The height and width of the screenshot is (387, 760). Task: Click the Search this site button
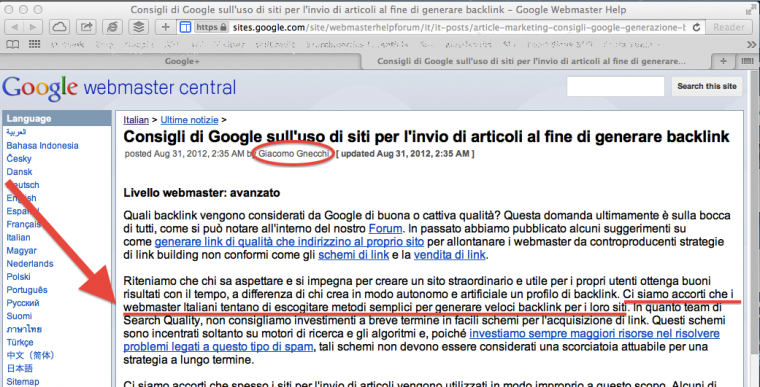(x=707, y=87)
